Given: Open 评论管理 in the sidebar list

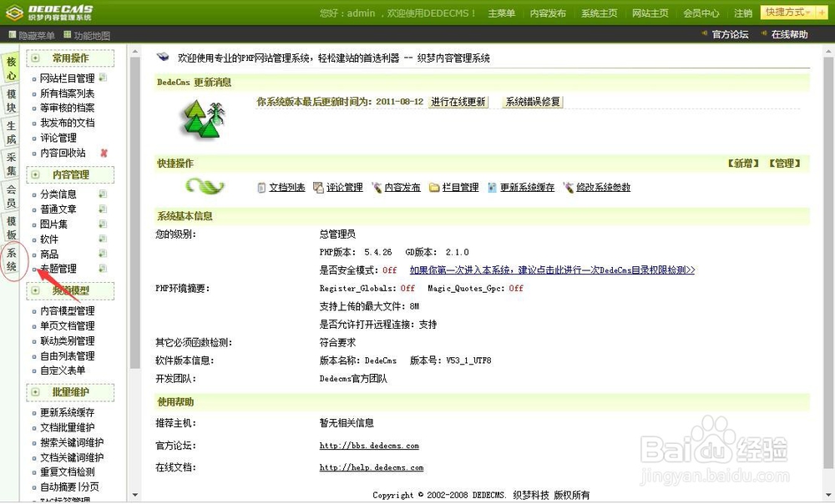Looking at the screenshot, I should pyautogui.click(x=58, y=138).
